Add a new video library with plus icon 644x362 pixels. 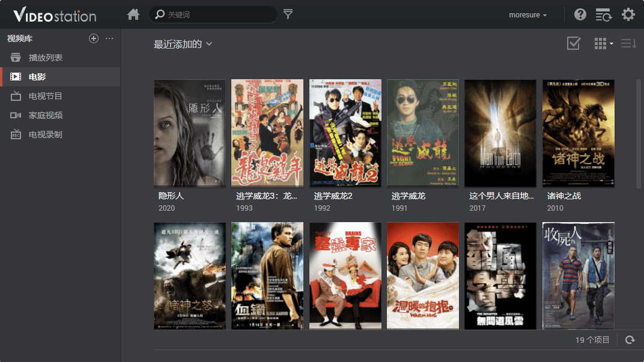[x=93, y=38]
